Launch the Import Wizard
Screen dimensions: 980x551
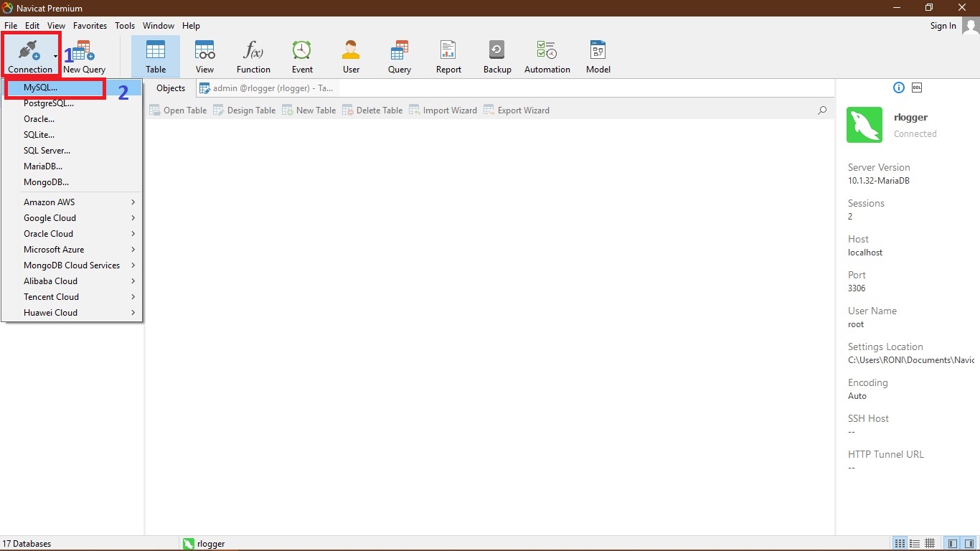click(x=443, y=110)
